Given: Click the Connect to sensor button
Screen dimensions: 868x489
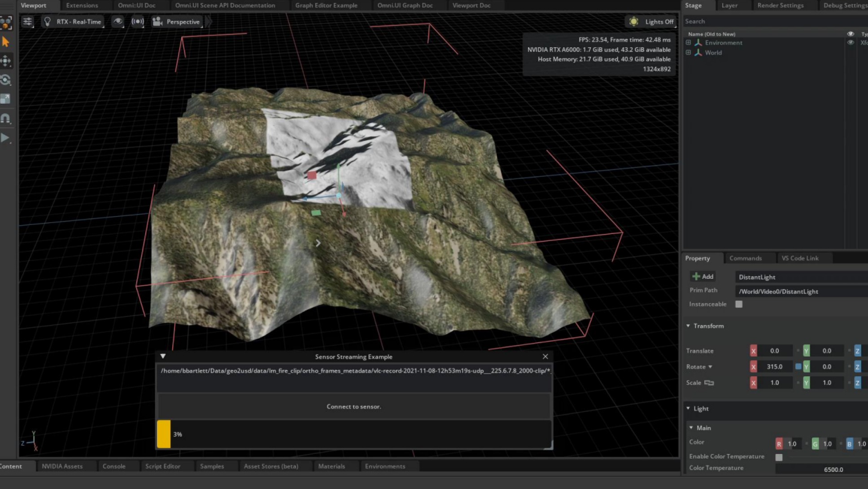Looking at the screenshot, I should (353, 406).
